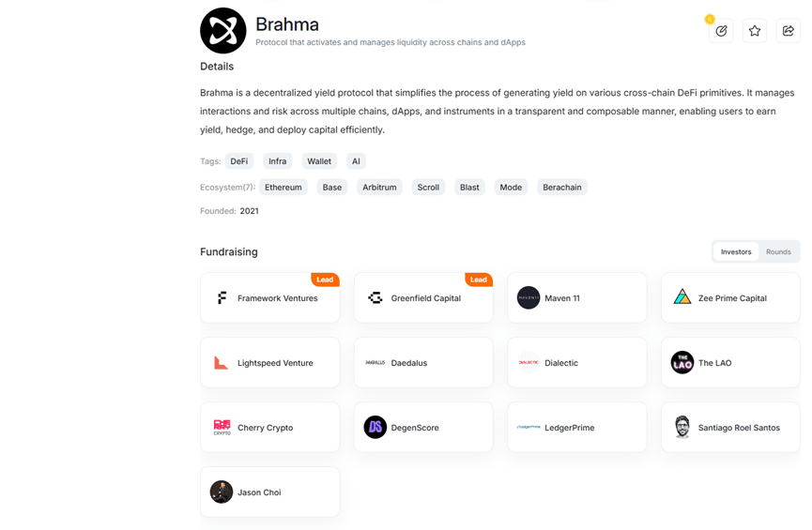Switch to the Rounds tab

coord(778,252)
